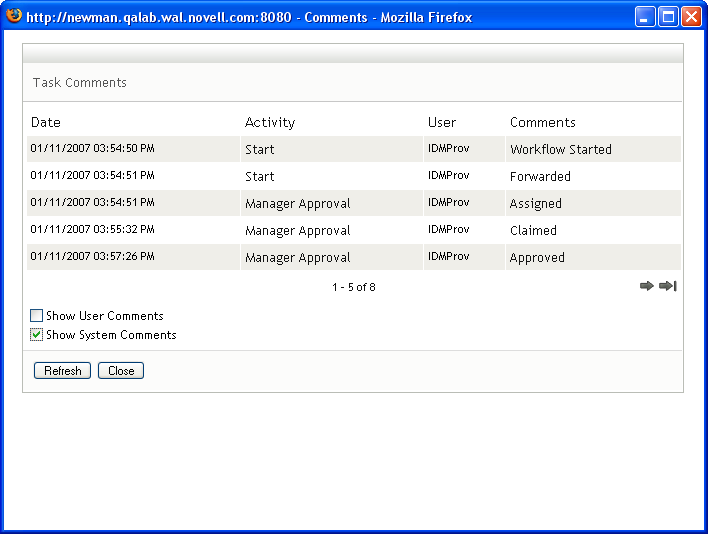The height and width of the screenshot is (534, 708).
Task: Jump to the last page of comments
Action: point(668,287)
